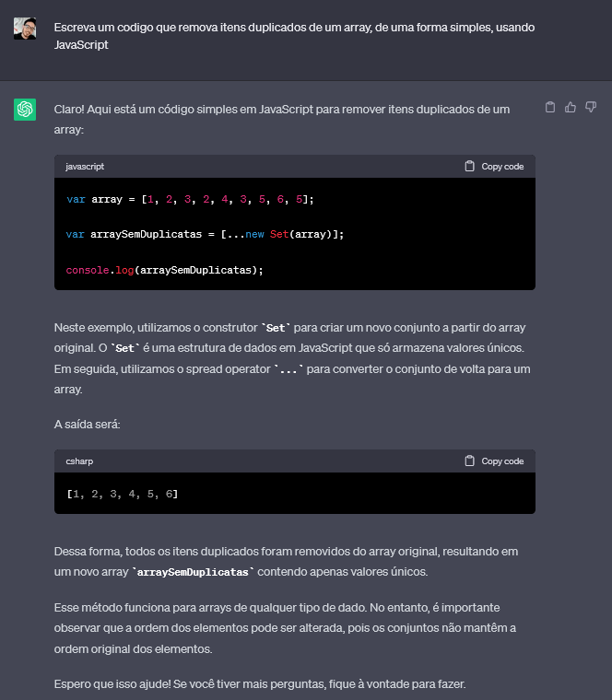Click the inline "..." spread operator code
The height and width of the screenshot is (700, 612).
[x=288, y=369]
